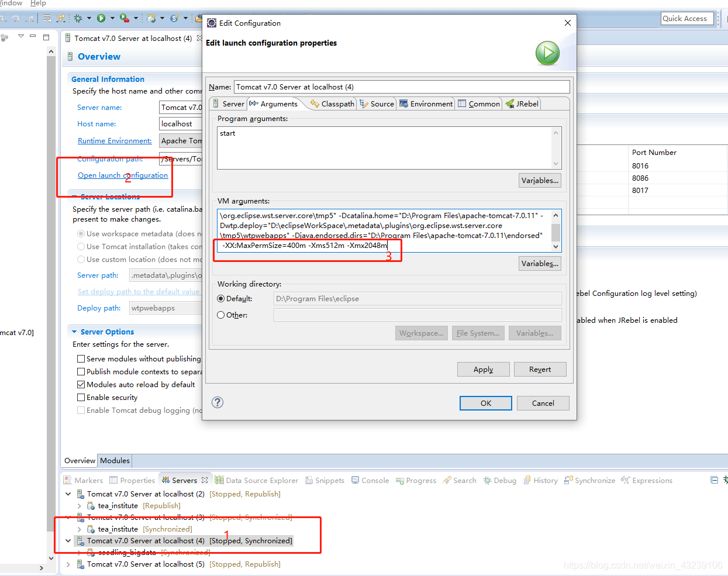Image resolution: width=728 pixels, height=576 pixels.
Task: Open the History view
Action: click(540, 481)
